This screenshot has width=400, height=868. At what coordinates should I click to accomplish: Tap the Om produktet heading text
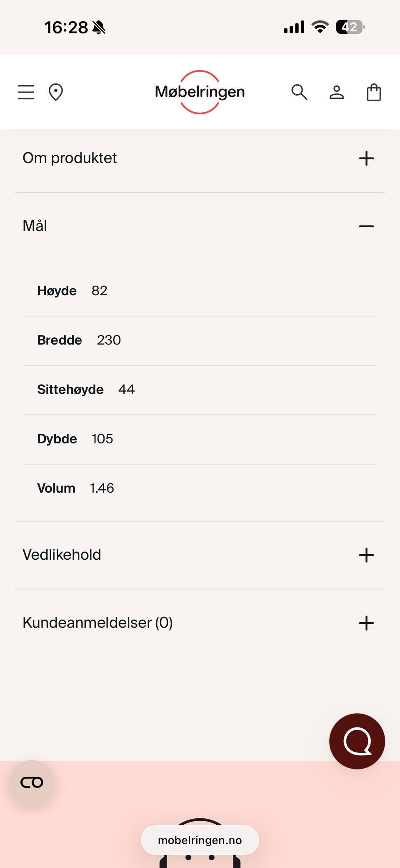click(x=70, y=158)
